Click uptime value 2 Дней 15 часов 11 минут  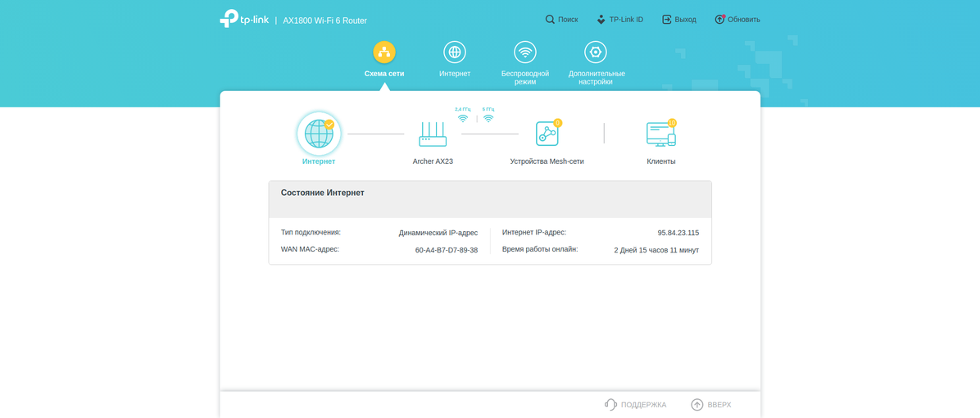pyautogui.click(x=657, y=250)
